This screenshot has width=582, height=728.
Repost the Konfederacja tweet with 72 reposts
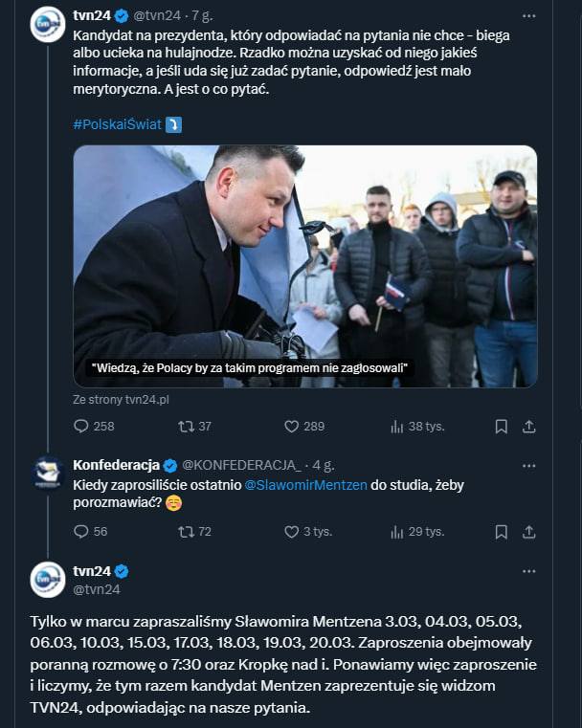[186, 532]
